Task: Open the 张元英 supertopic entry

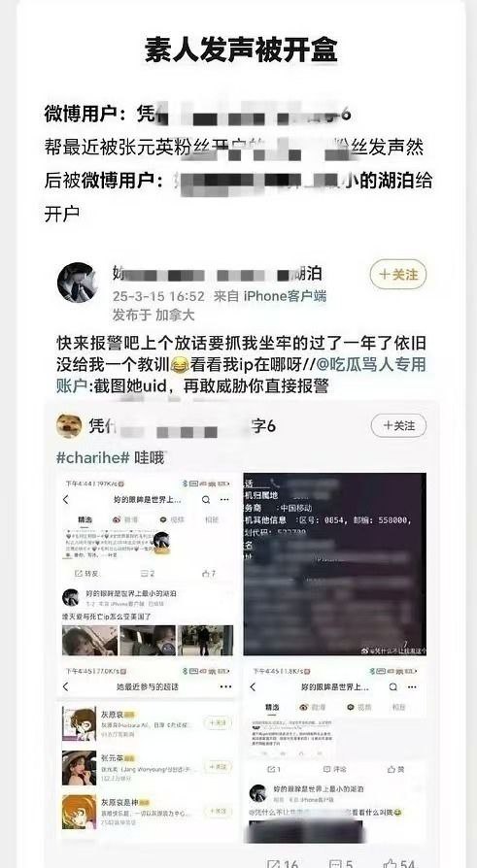Action: point(148,767)
